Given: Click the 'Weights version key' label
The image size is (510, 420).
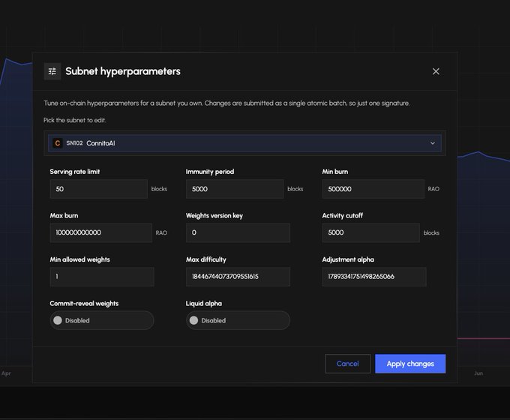Looking at the screenshot, I should click(x=214, y=215).
